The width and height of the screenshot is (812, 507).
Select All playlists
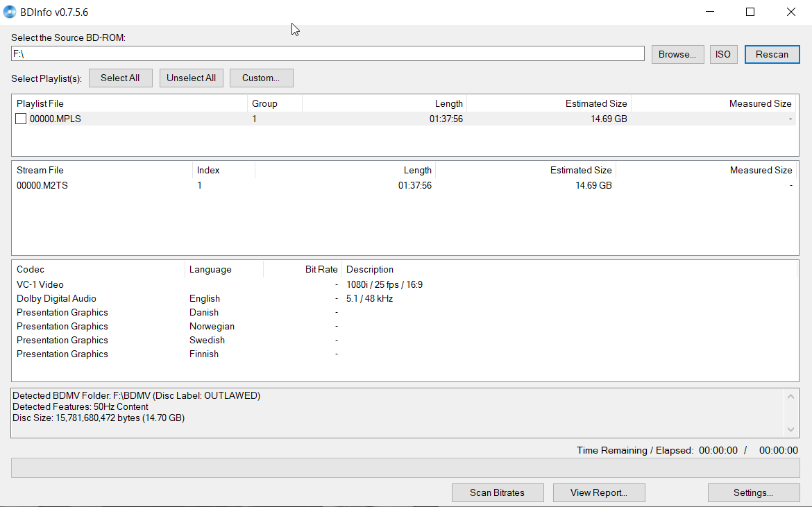click(120, 78)
